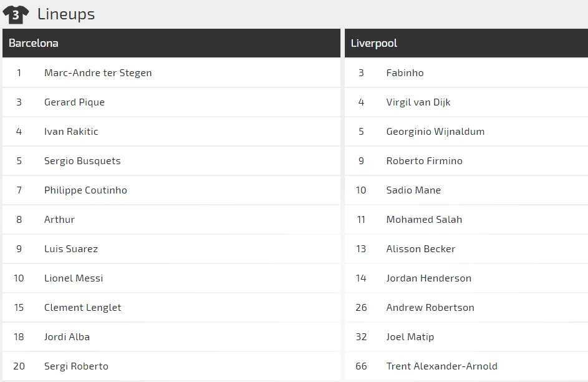
Task: Select Sergio Busquets from Barcelona's lineup
Action: [x=82, y=160]
